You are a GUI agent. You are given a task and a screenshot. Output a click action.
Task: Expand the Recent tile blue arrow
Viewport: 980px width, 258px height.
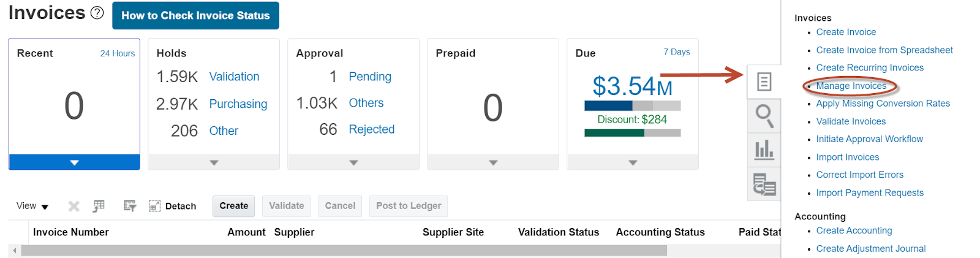point(74,162)
